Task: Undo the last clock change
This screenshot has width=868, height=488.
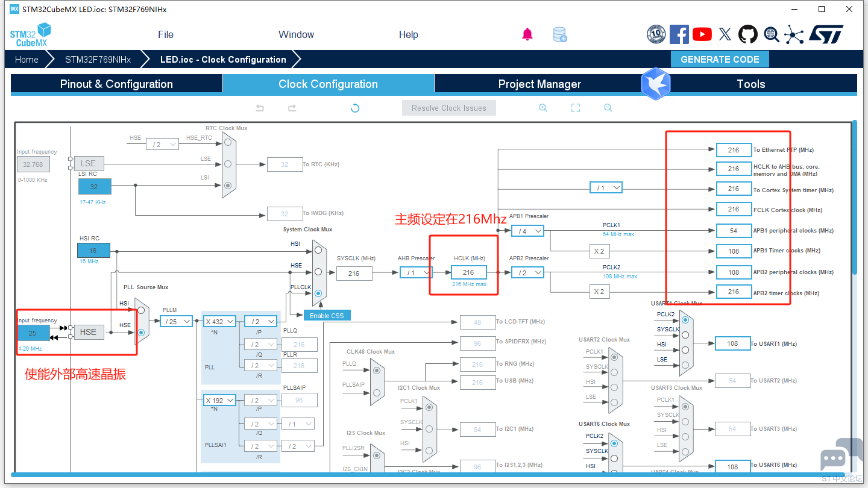Action: click(x=260, y=108)
